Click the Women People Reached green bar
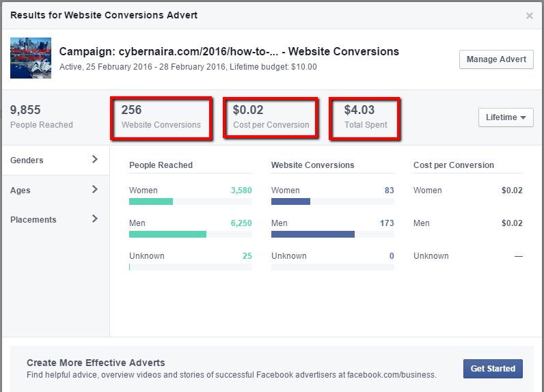 [x=151, y=201]
